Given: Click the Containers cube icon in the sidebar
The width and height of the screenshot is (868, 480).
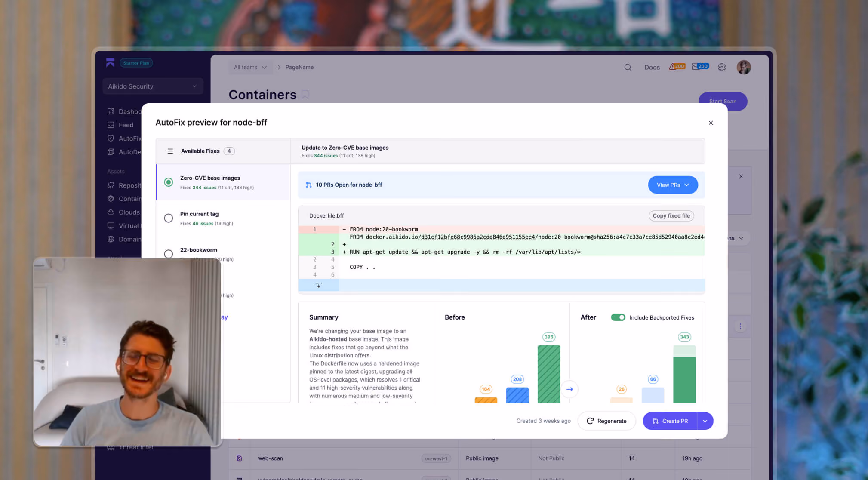Looking at the screenshot, I should coord(111,199).
